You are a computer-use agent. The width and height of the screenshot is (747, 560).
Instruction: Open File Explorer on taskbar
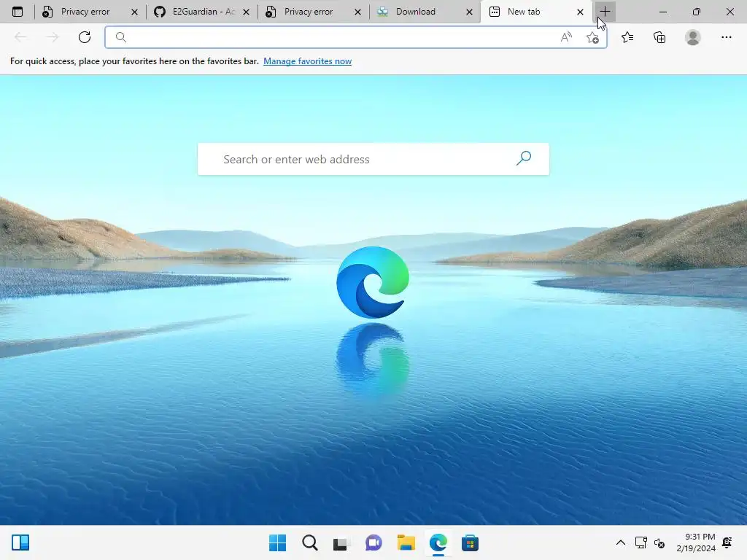[x=406, y=542]
